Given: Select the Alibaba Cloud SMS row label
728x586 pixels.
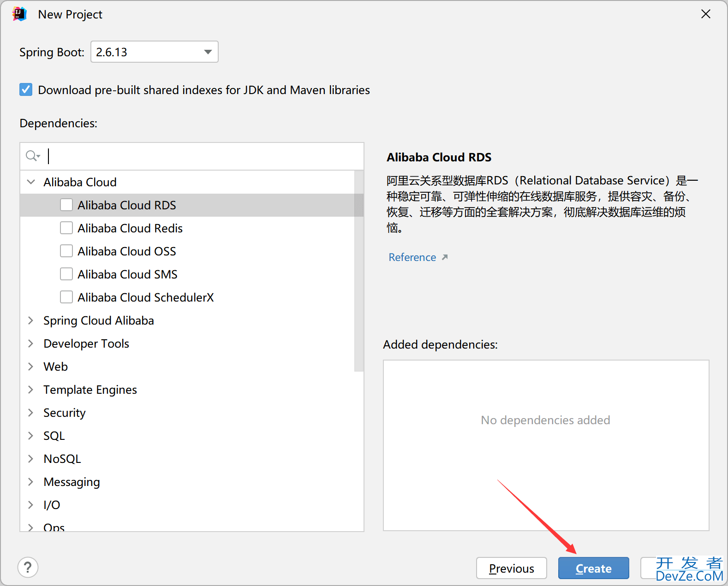Looking at the screenshot, I should pyautogui.click(x=127, y=274).
